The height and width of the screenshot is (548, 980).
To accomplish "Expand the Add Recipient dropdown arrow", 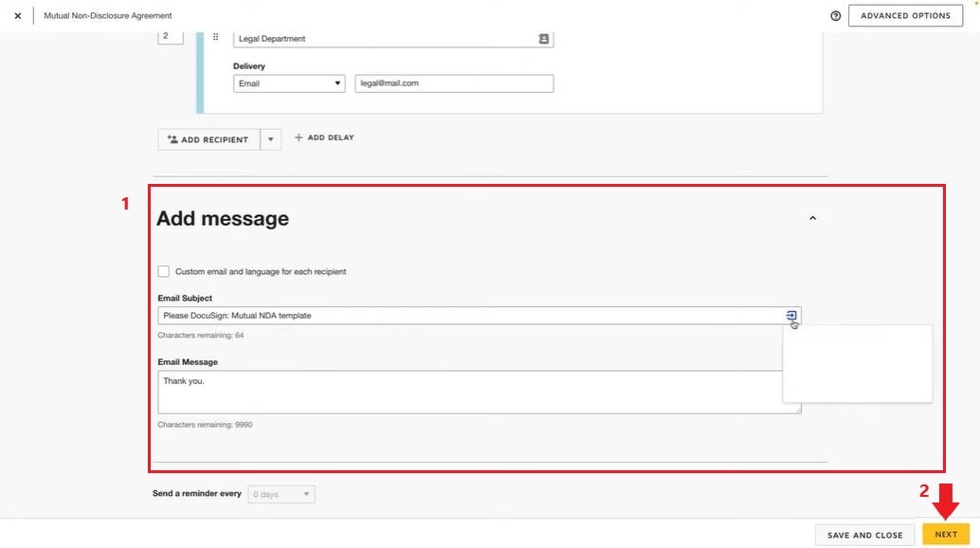I will 270,139.
